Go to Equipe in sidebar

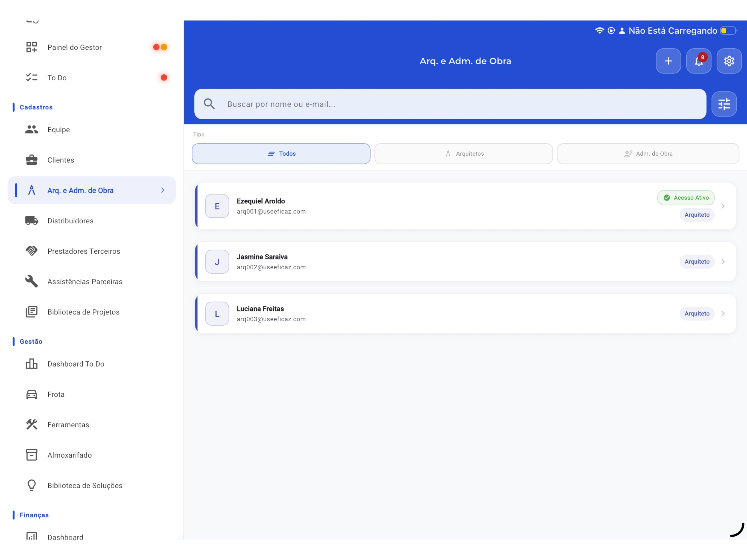tap(92, 130)
